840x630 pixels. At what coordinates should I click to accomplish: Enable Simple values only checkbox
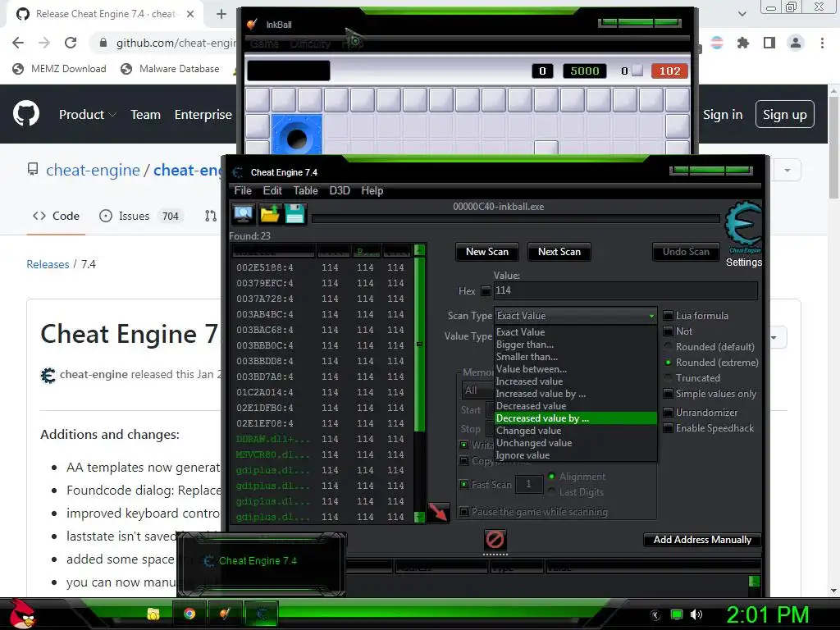[x=668, y=394]
